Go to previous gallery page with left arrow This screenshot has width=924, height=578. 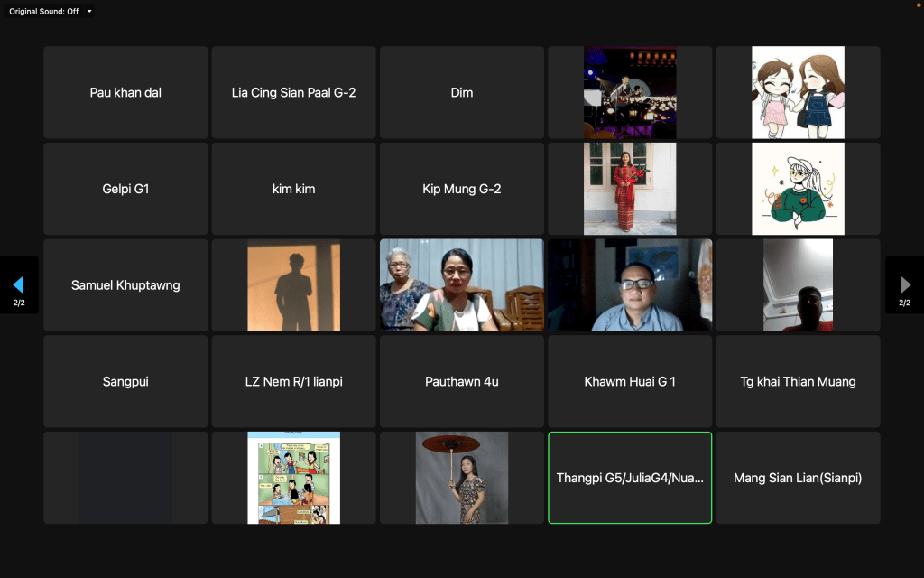tap(19, 285)
